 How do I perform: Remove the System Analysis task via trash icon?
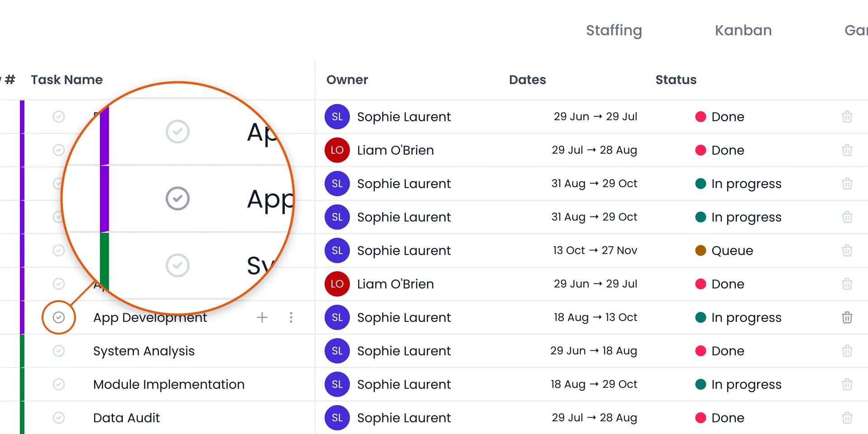pyautogui.click(x=847, y=351)
